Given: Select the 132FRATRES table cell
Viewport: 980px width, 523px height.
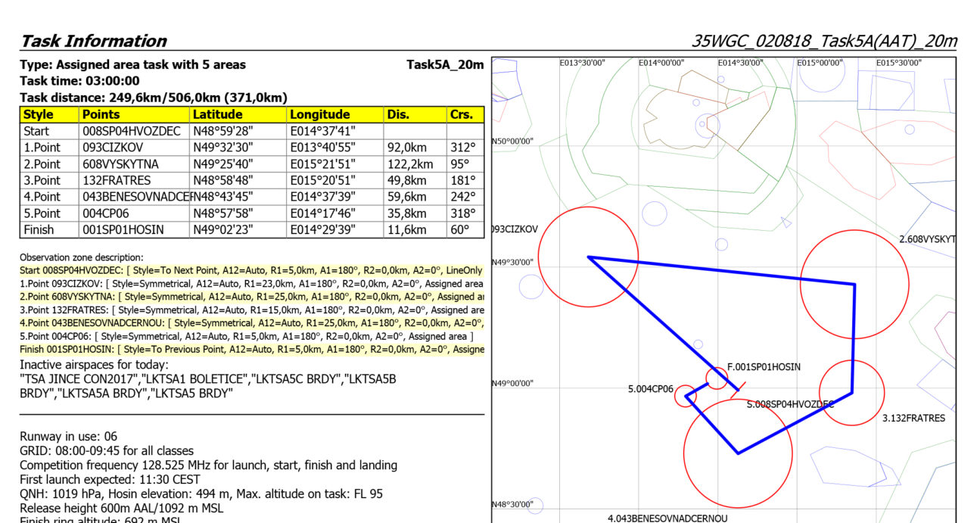Looking at the screenshot, I should point(117,180).
